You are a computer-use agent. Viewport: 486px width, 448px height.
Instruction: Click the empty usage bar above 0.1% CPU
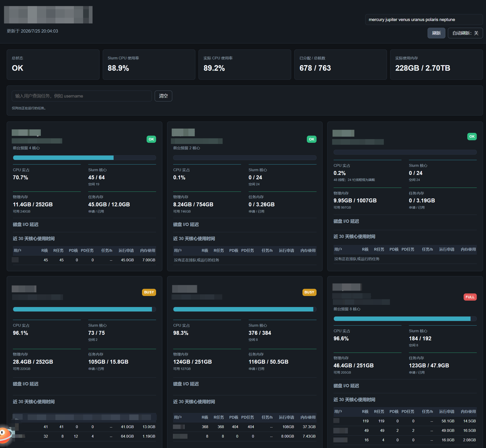(245, 158)
